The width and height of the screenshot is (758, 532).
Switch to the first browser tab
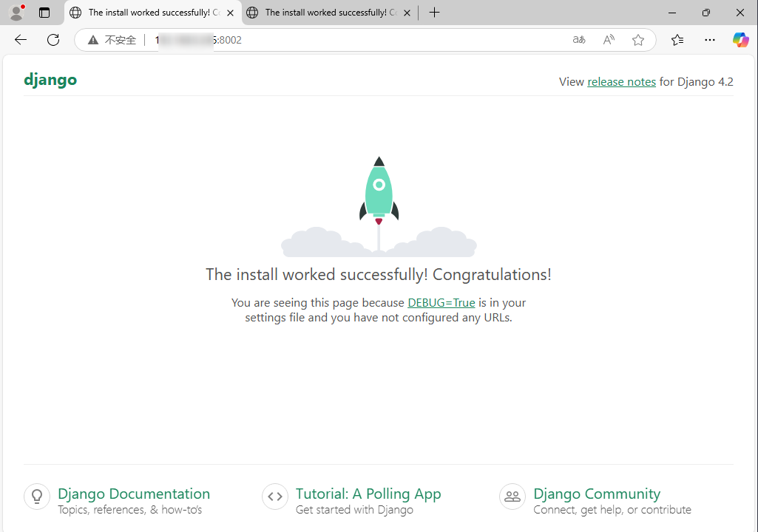tap(153, 13)
